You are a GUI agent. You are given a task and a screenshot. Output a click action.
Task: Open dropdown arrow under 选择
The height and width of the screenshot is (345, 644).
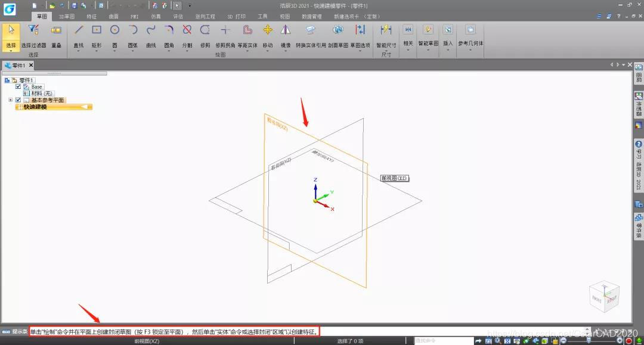11,51
